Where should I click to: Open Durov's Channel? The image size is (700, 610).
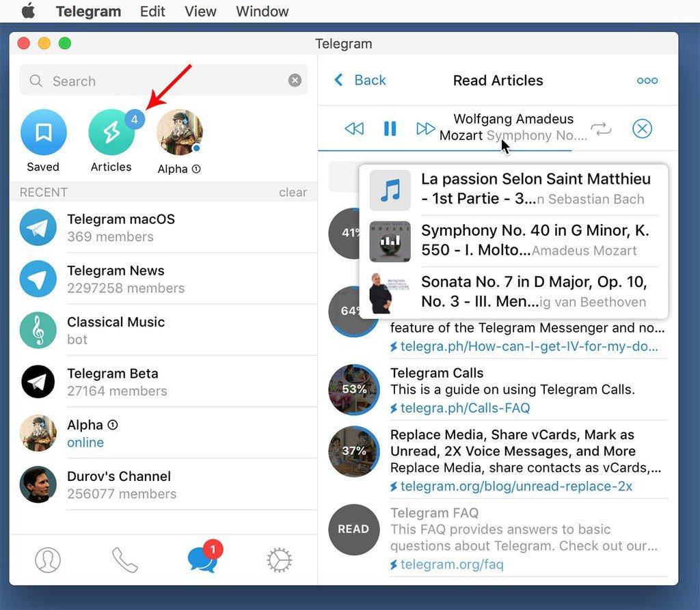tap(163, 484)
